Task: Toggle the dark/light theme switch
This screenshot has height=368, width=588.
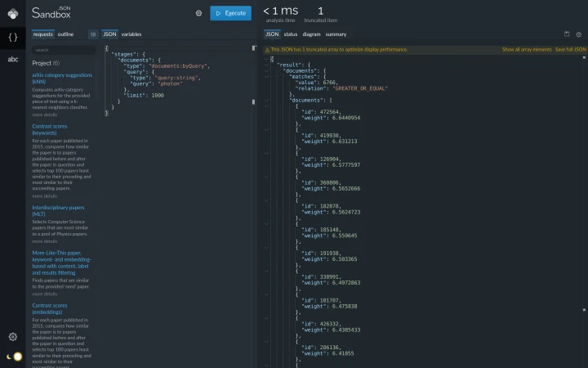Action: point(15,357)
